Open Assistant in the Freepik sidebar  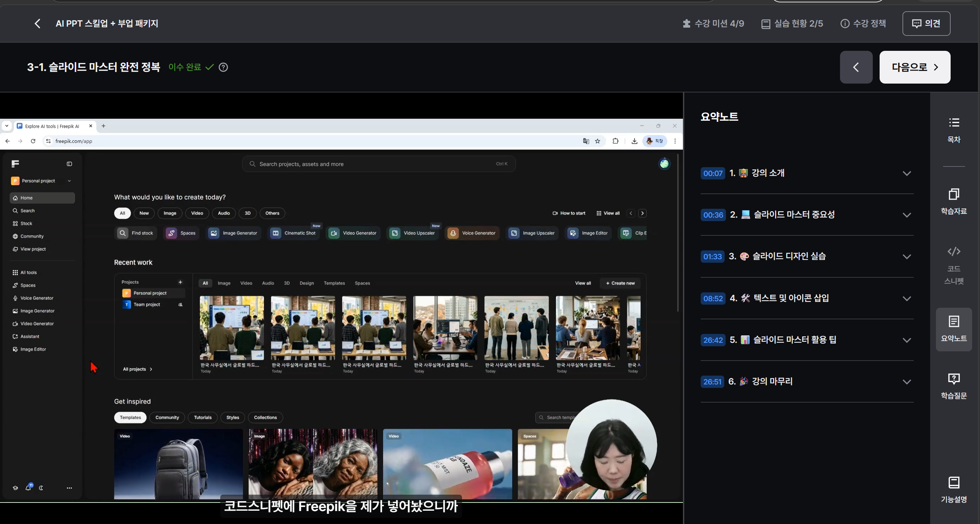click(x=42, y=336)
